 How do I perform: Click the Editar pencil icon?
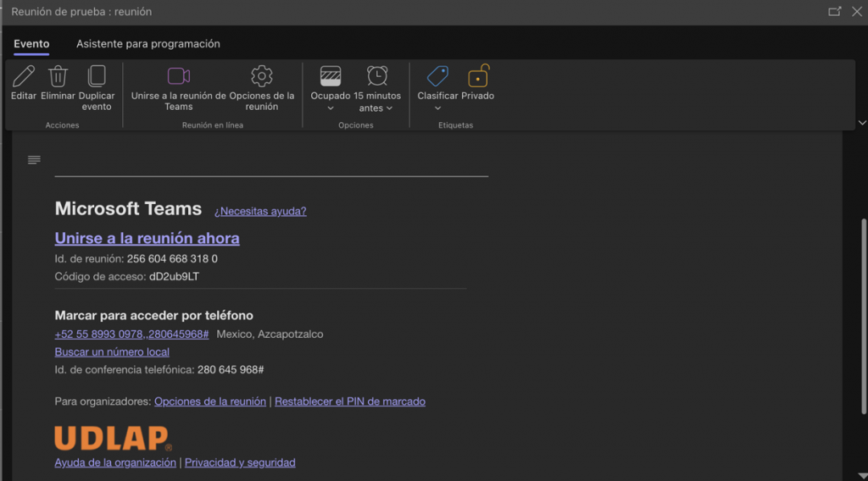point(24,76)
